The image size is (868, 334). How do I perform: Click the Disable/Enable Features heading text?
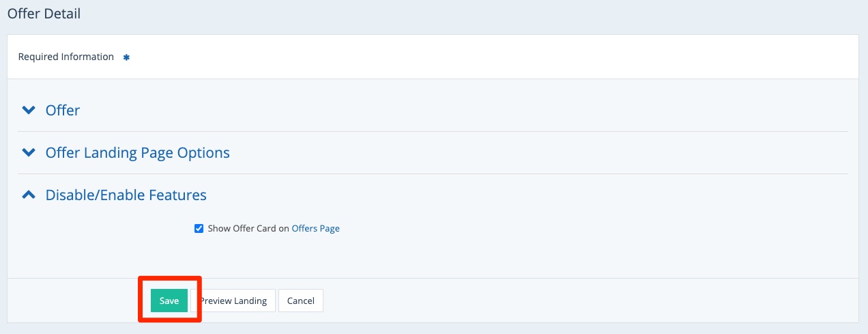click(126, 195)
